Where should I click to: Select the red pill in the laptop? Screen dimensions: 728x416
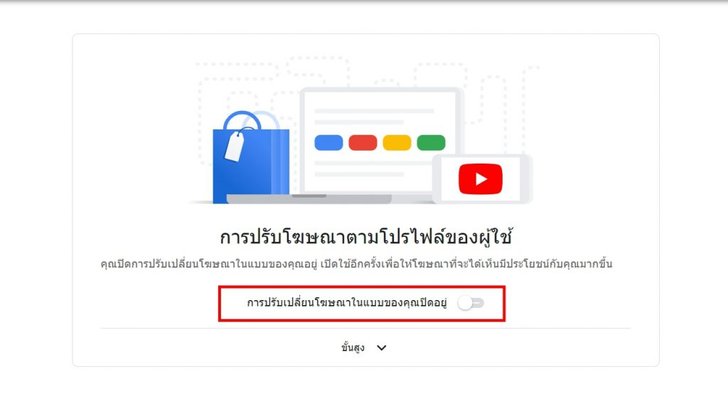coord(363,143)
